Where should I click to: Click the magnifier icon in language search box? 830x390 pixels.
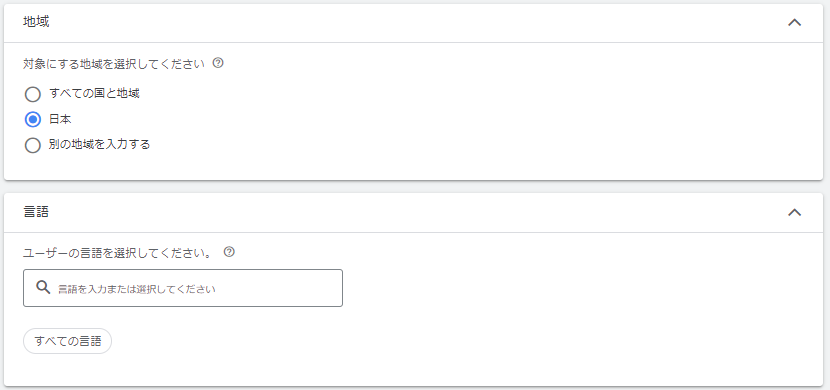(43, 288)
